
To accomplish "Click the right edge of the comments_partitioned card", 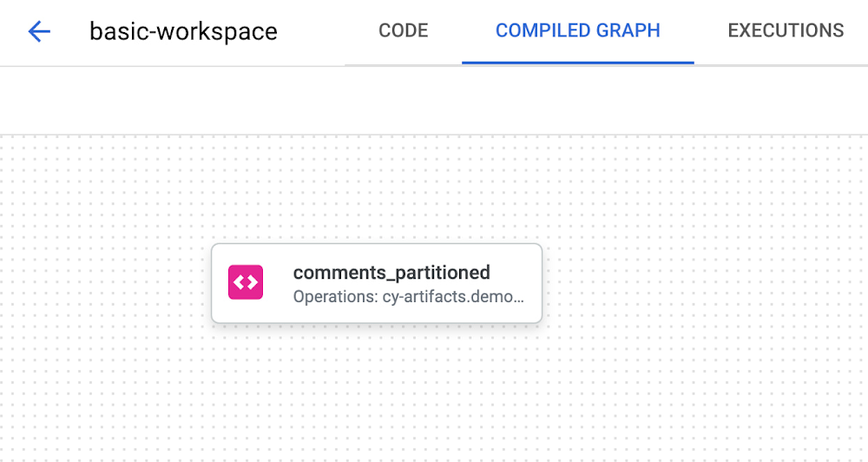I will (540, 283).
